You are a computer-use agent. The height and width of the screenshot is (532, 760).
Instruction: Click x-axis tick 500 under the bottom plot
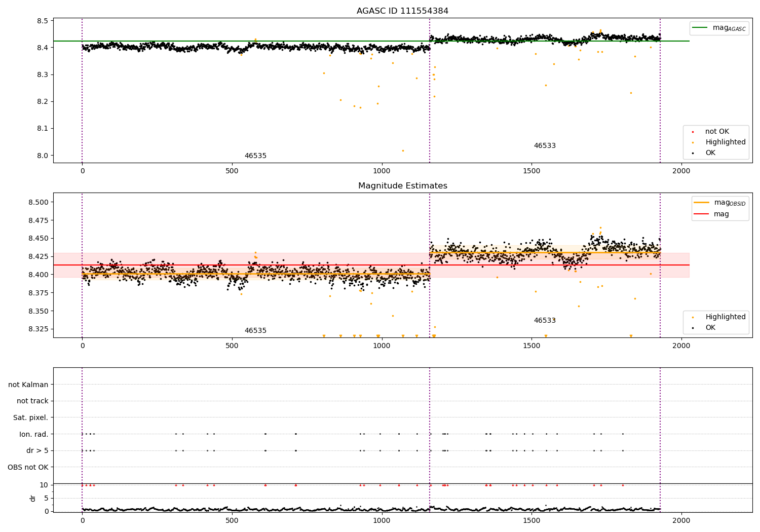pos(232,520)
